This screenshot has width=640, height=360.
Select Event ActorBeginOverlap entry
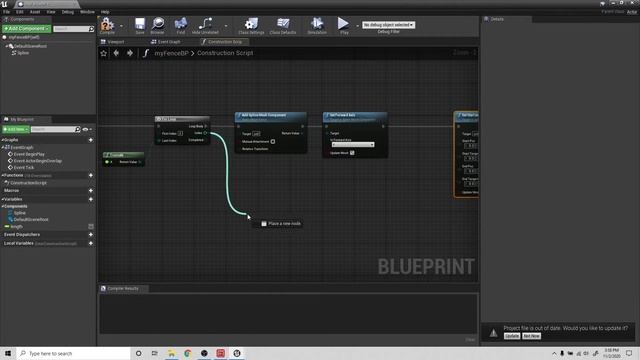click(38, 161)
